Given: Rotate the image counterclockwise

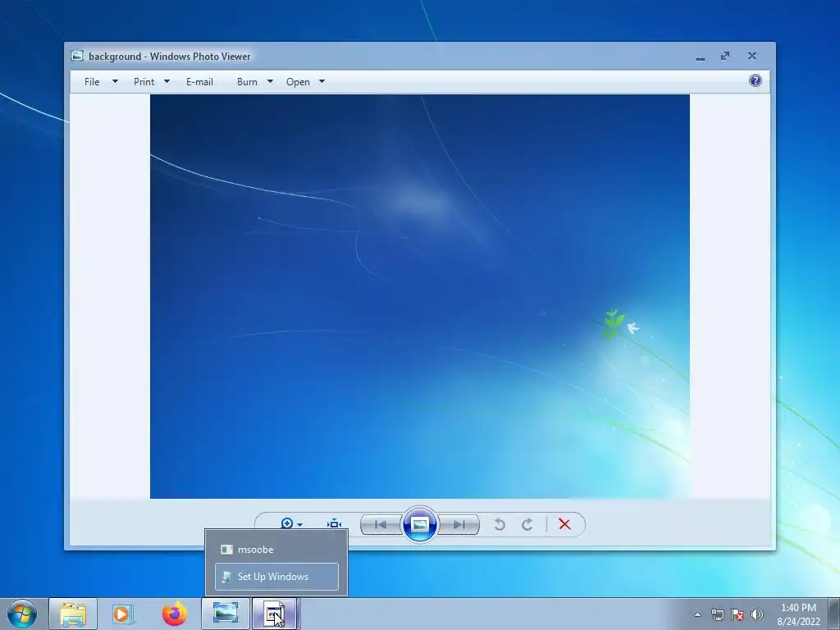Looking at the screenshot, I should point(500,524).
